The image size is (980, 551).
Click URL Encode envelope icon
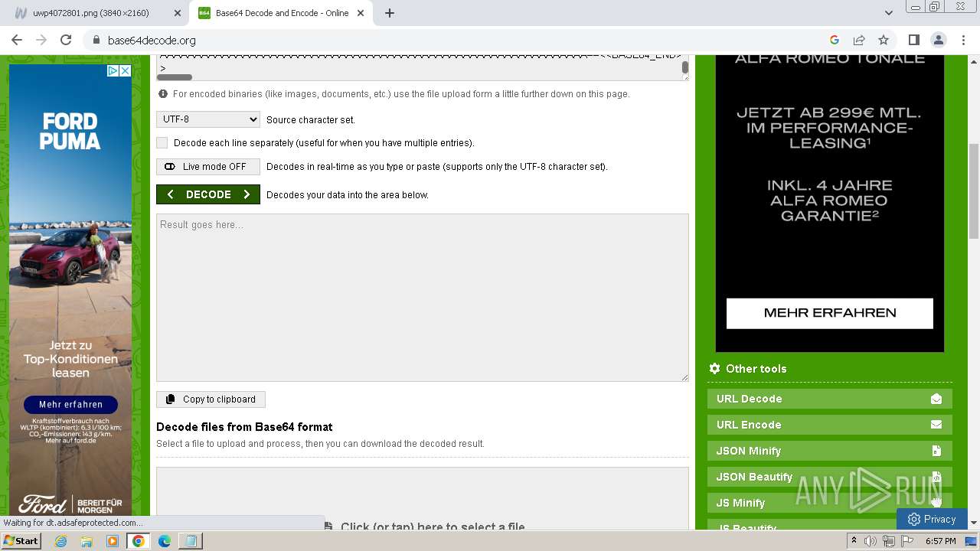(936, 425)
